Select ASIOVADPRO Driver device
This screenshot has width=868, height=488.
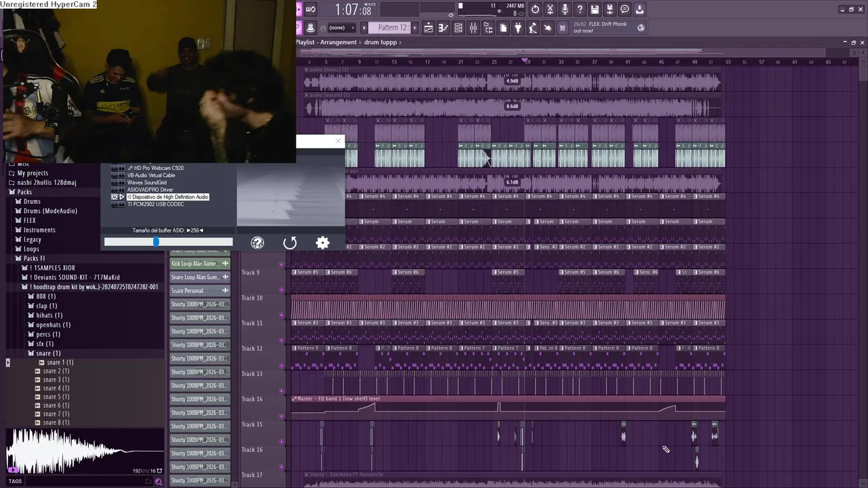tap(150, 190)
